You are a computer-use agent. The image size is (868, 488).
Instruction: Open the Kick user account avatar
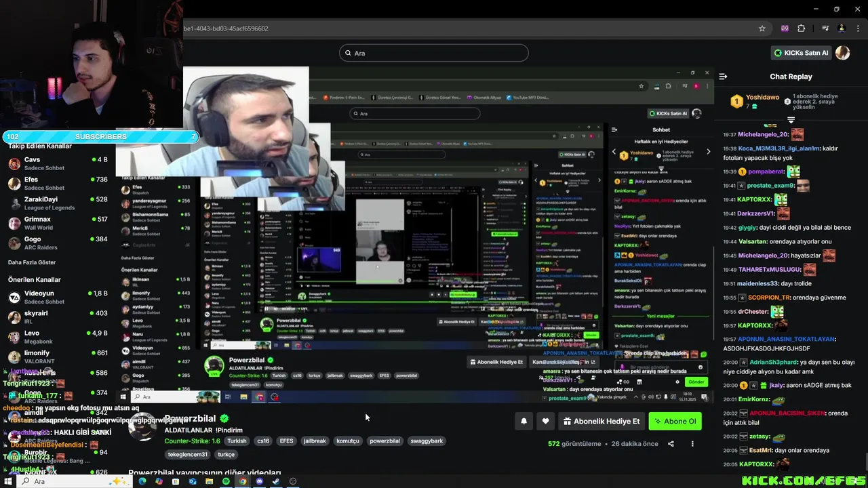click(x=843, y=53)
